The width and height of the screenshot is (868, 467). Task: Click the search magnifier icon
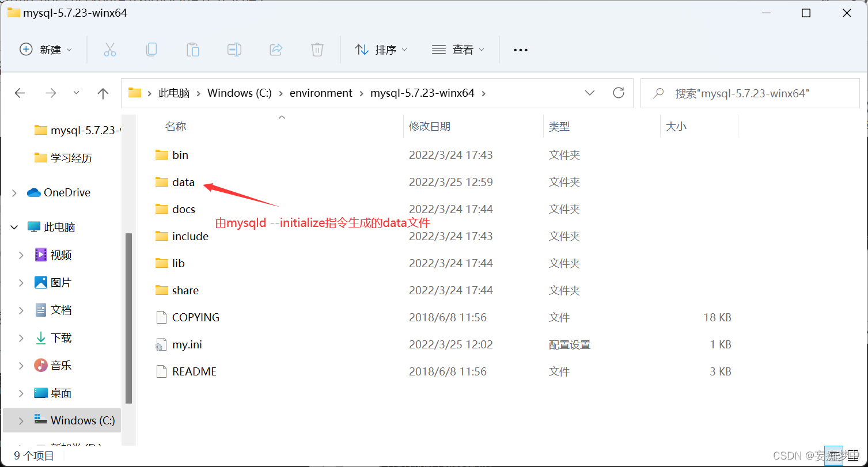pos(659,93)
